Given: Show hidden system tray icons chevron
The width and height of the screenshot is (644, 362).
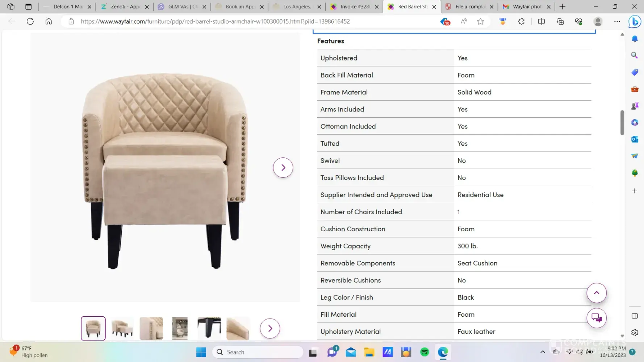Looking at the screenshot, I should click(542, 352).
